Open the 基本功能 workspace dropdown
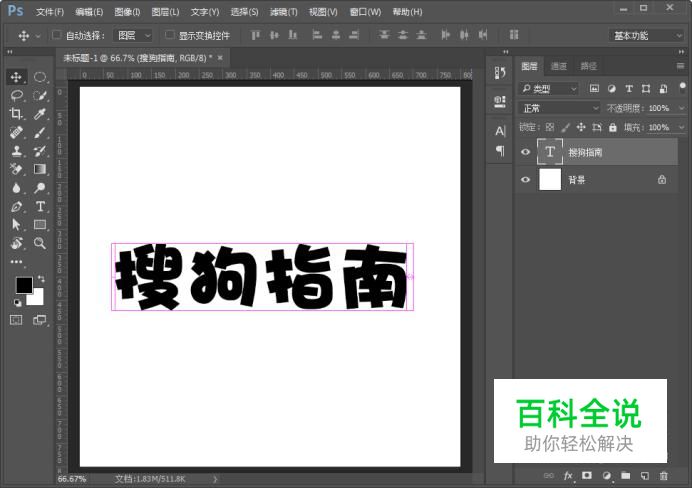The image size is (692, 488). [x=646, y=35]
